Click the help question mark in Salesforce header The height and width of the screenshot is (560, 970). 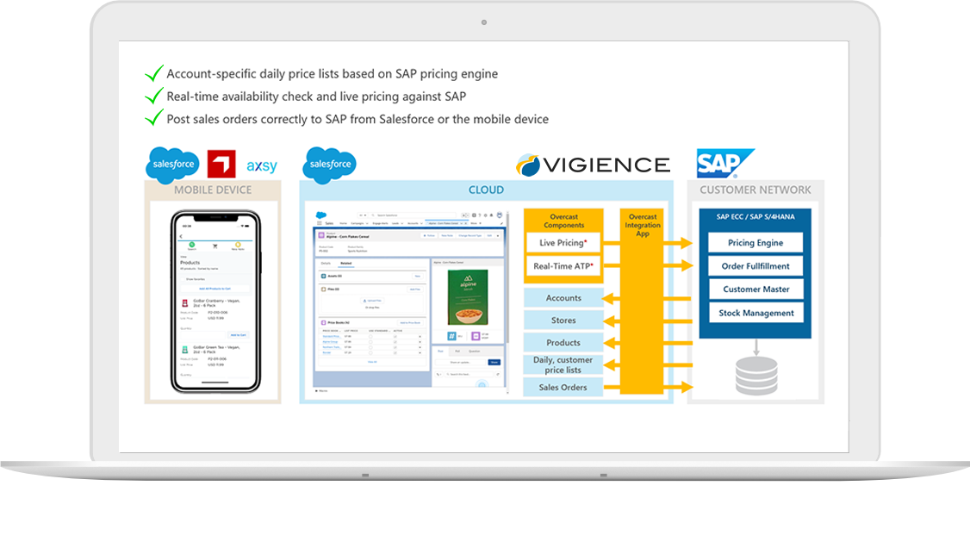point(480,215)
